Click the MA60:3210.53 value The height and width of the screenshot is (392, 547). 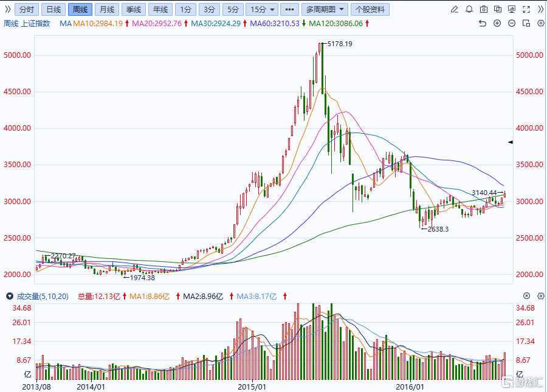pyautogui.click(x=275, y=23)
